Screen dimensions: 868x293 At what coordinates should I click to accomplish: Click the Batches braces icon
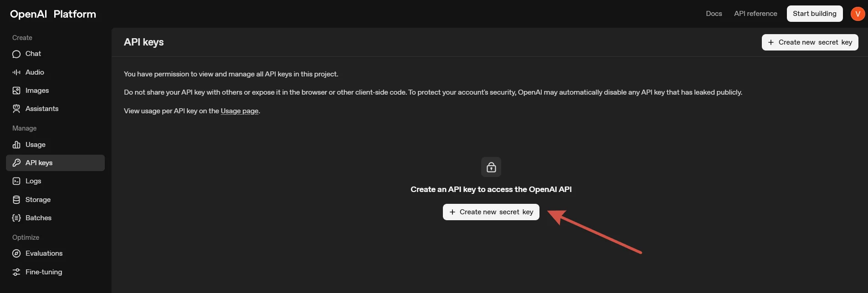click(x=16, y=218)
